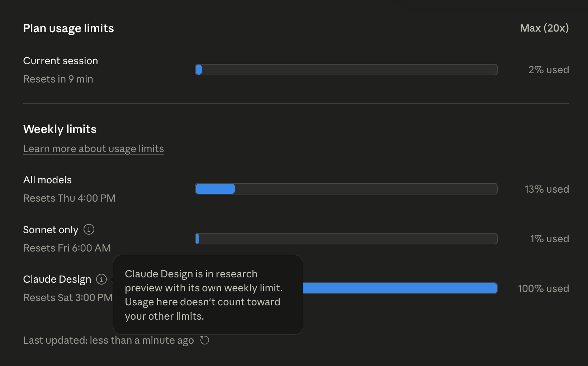Click the Plan usage limits heading
This screenshot has width=588, height=366.
[x=68, y=28]
